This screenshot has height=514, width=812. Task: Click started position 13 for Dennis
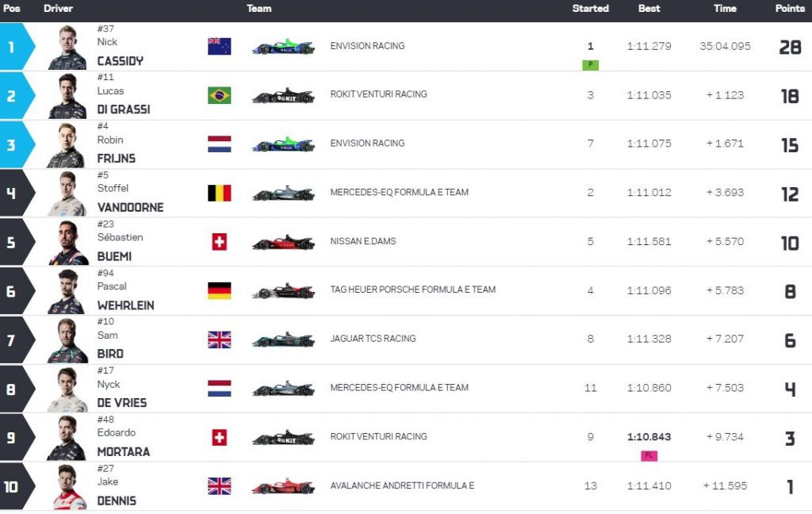(x=590, y=486)
